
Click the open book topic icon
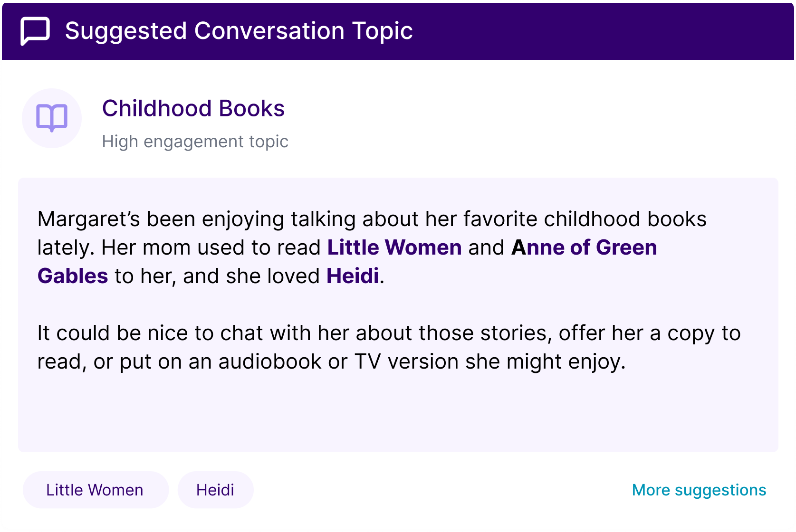(52, 118)
